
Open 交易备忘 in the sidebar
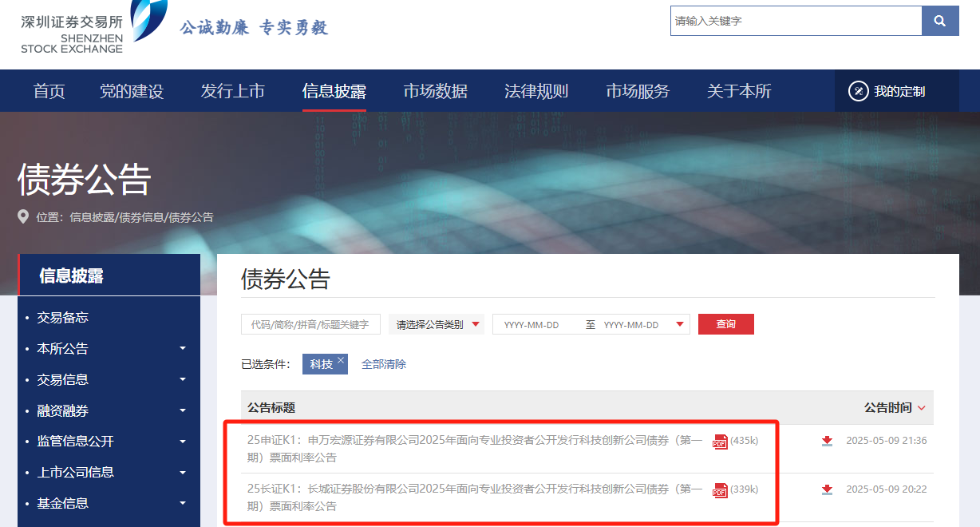click(x=62, y=318)
